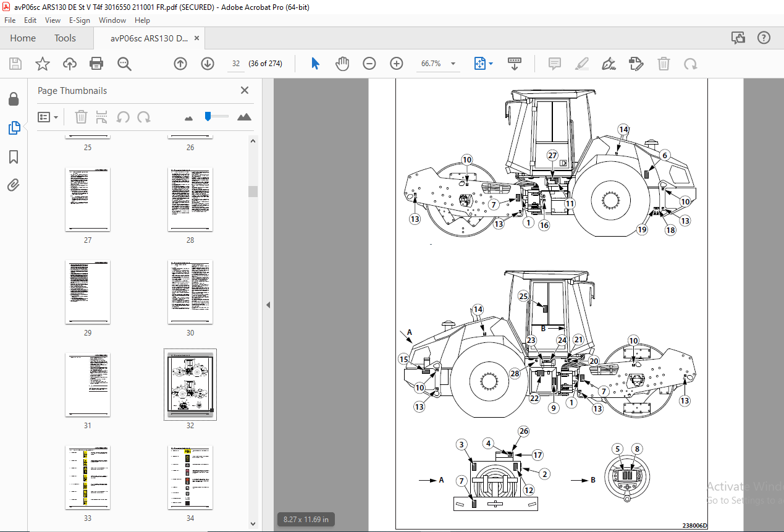The width and height of the screenshot is (784, 532).
Task: Zoom out with minus icon
Action: [x=369, y=64]
